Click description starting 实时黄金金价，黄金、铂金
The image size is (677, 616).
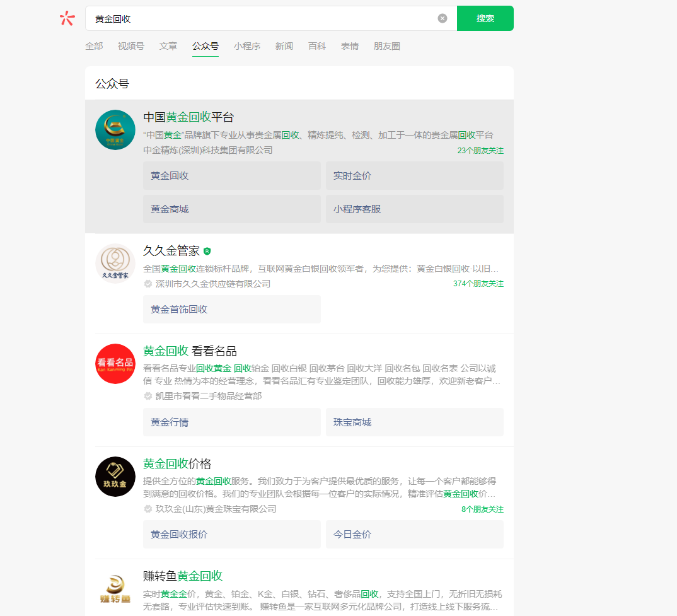pos(323,600)
